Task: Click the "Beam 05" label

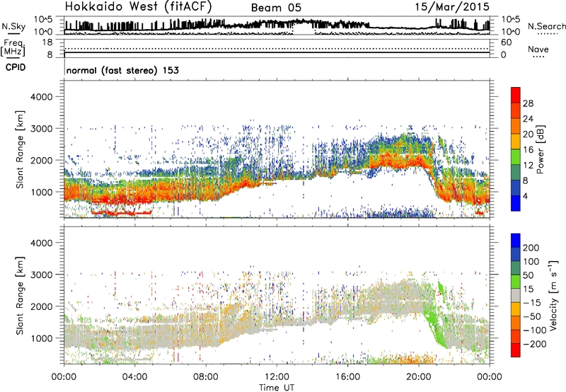Action: pos(276,8)
